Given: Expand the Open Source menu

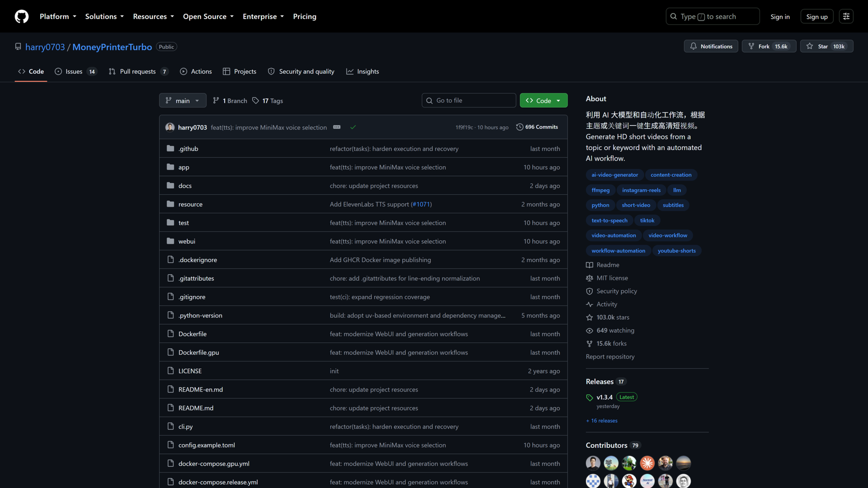Looking at the screenshot, I should tap(208, 16).
